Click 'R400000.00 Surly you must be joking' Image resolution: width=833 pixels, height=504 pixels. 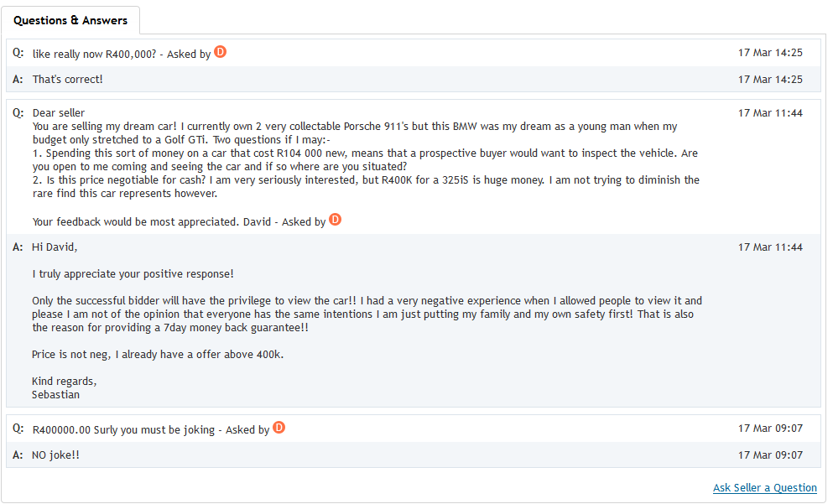pos(123,429)
